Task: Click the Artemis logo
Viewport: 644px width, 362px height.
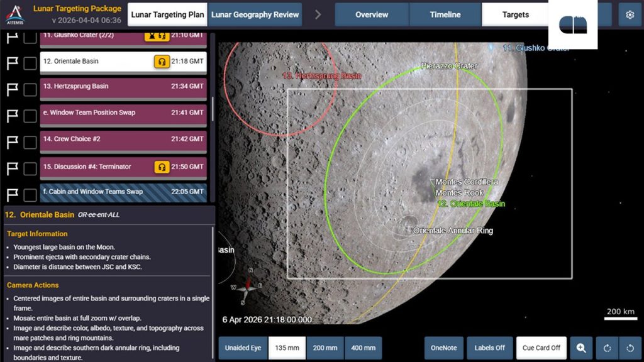Action: click(x=15, y=14)
